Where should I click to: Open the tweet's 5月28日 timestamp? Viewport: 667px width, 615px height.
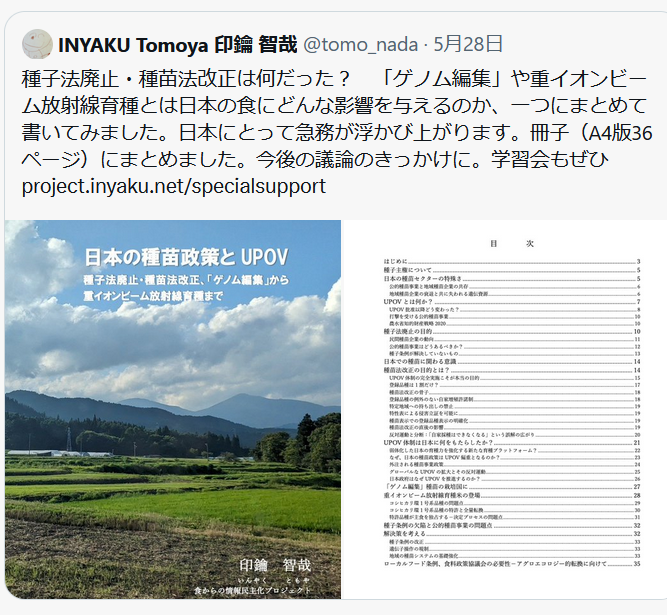click(471, 44)
